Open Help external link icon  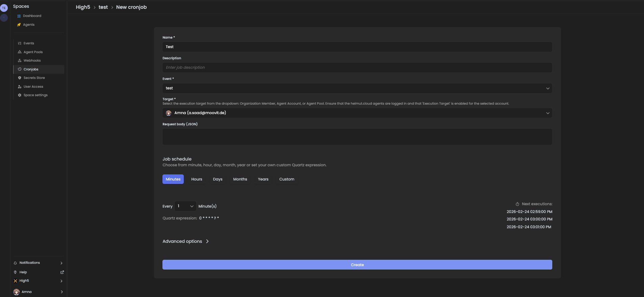[62, 272]
